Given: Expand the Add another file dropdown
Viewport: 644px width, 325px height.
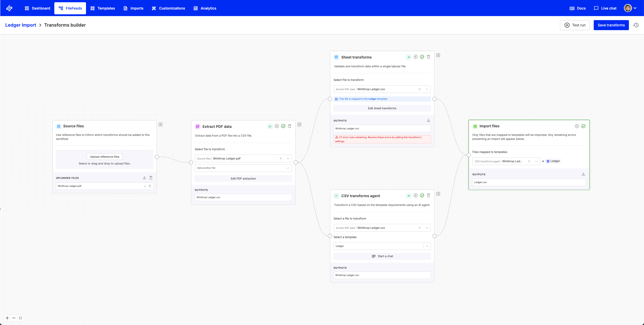Looking at the screenshot, I should pos(288,168).
